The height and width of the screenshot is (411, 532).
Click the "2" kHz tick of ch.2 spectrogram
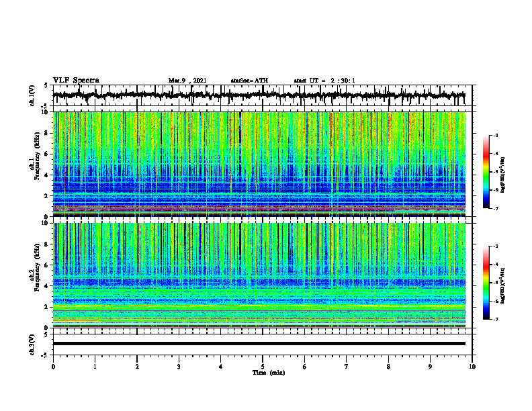point(47,307)
